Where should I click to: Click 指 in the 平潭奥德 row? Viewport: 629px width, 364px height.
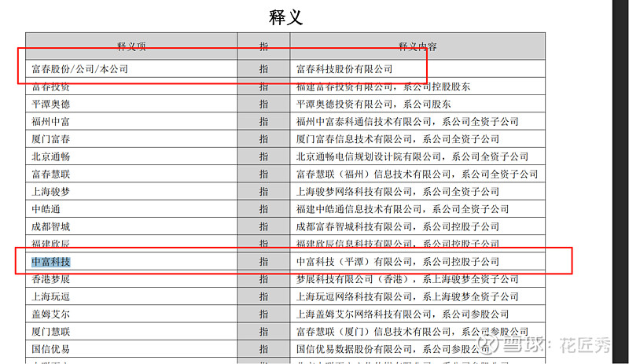click(x=263, y=105)
